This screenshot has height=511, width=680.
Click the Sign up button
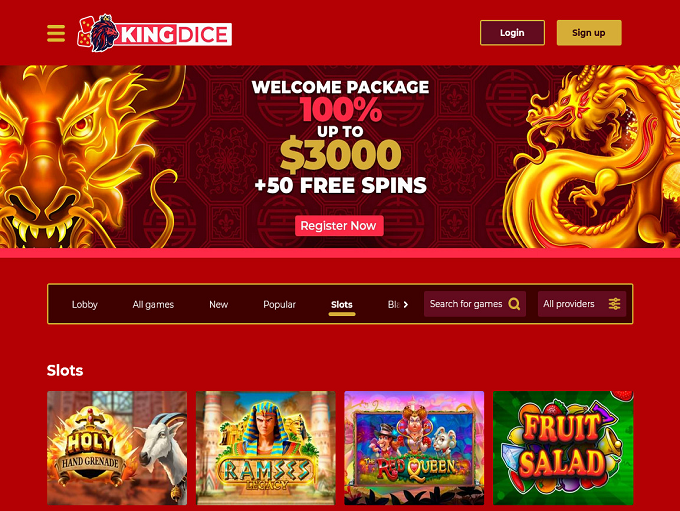point(589,33)
